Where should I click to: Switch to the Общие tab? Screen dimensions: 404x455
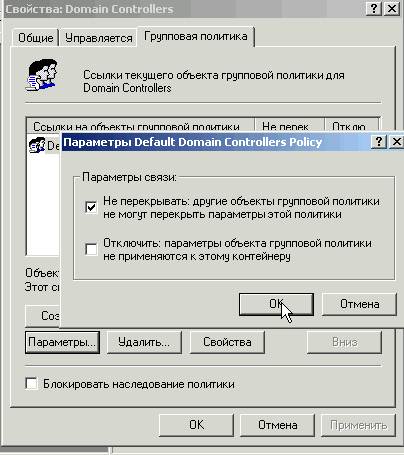(x=35, y=38)
